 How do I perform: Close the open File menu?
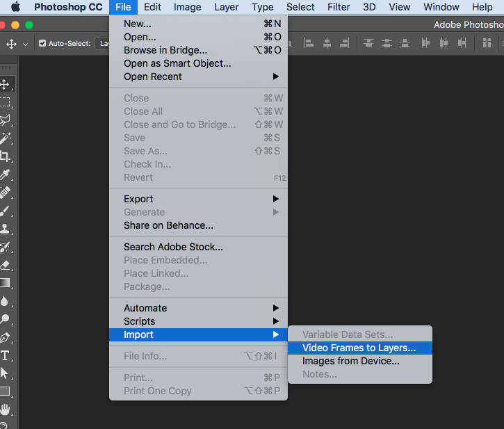[x=123, y=7]
